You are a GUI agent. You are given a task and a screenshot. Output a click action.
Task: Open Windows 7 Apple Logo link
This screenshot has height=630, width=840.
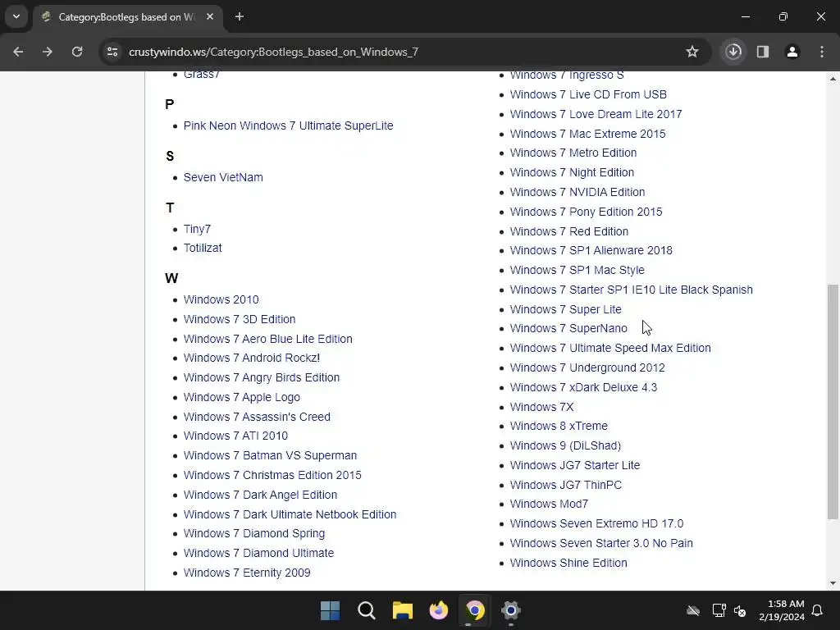pos(242,398)
